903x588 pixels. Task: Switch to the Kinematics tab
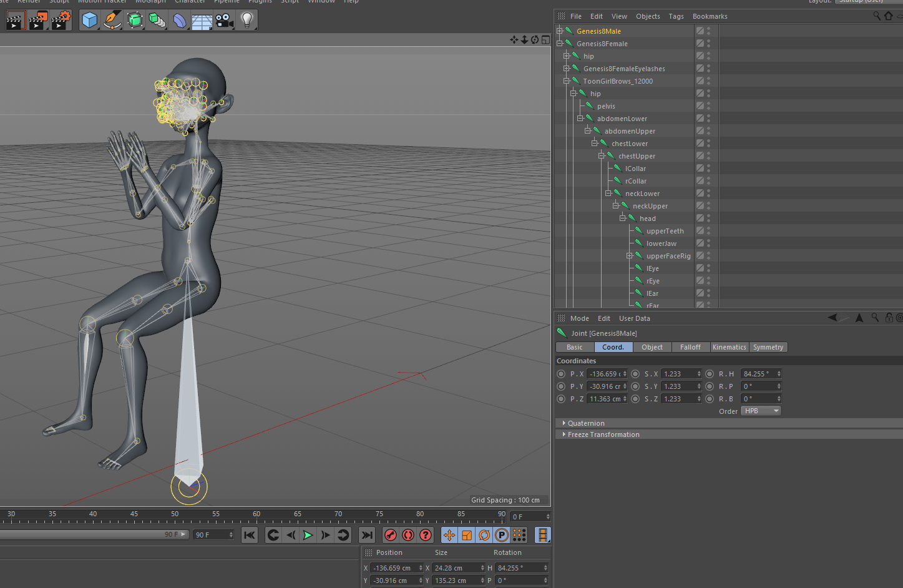click(729, 347)
